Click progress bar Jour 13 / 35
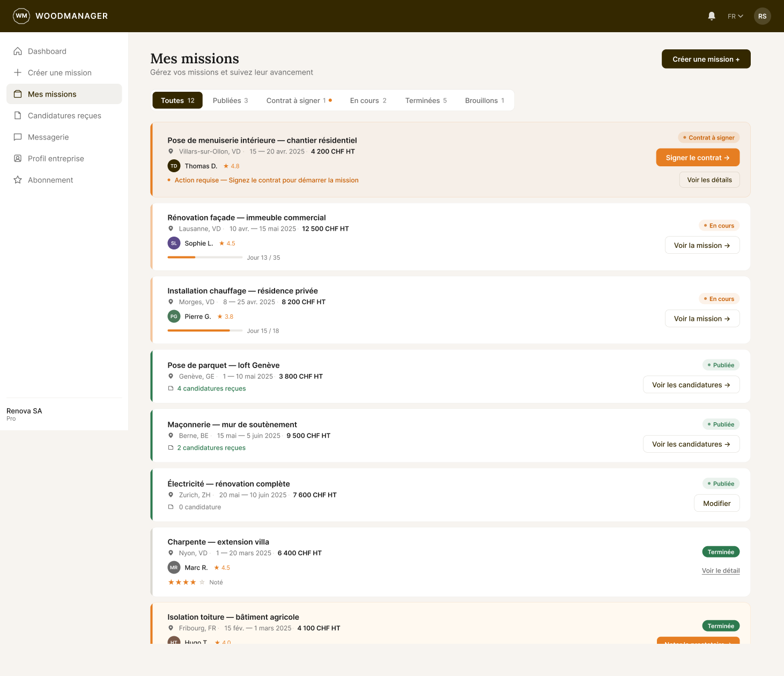Screen dimensions: 784x676 [x=205, y=258]
